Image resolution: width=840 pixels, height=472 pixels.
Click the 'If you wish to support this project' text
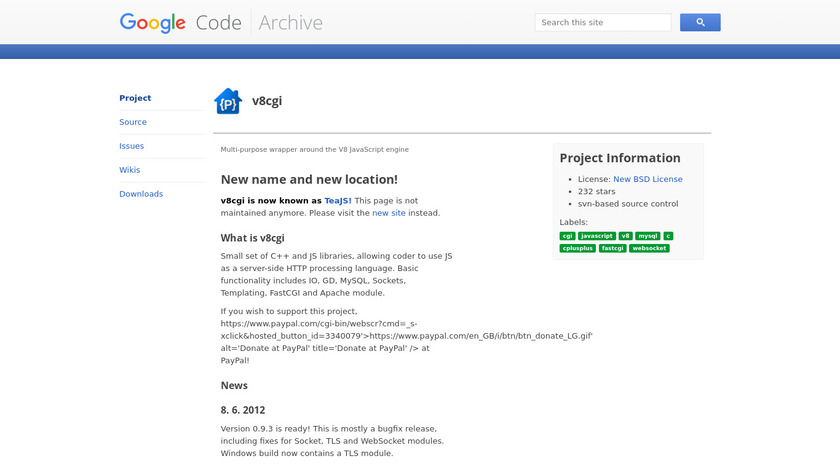point(289,311)
